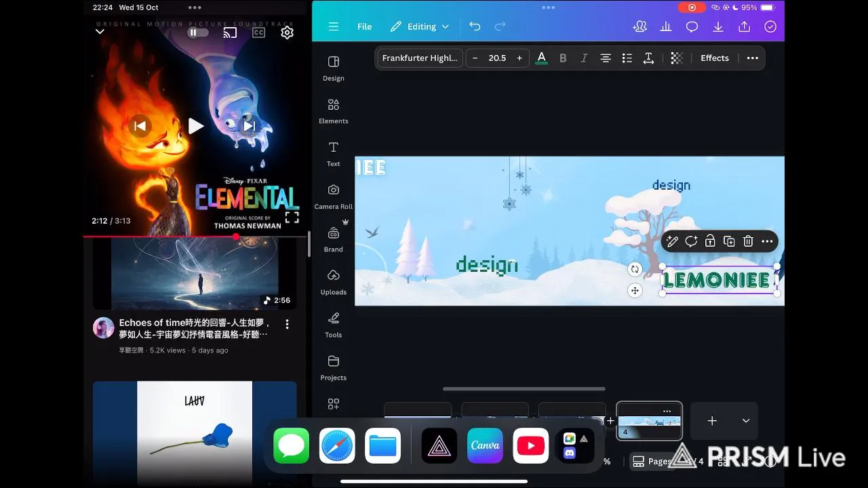Open the Frankfurter font selector

(420, 58)
